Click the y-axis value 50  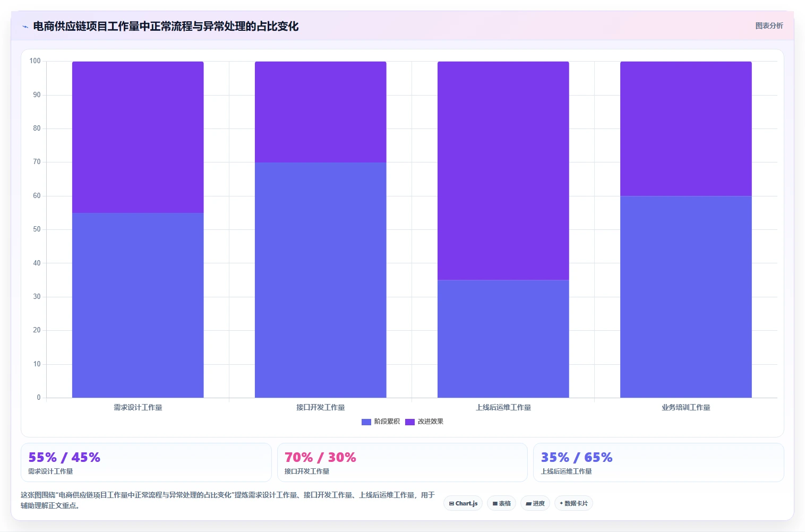pyautogui.click(x=37, y=229)
